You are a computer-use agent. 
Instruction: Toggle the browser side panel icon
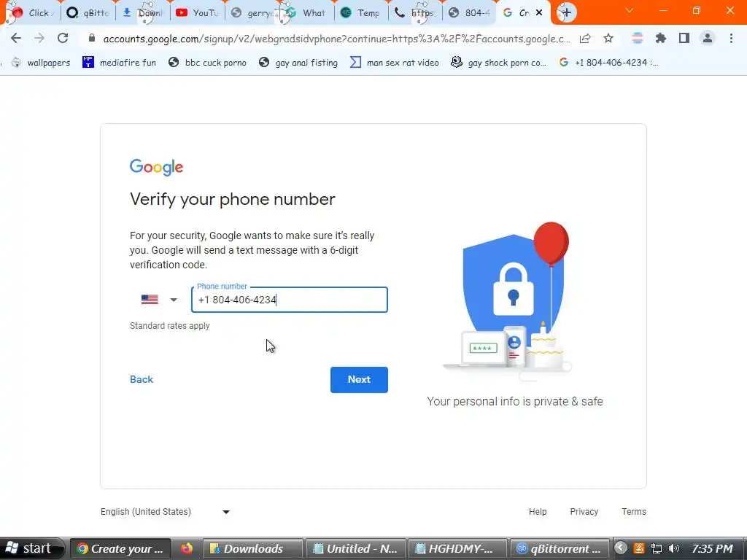click(684, 39)
